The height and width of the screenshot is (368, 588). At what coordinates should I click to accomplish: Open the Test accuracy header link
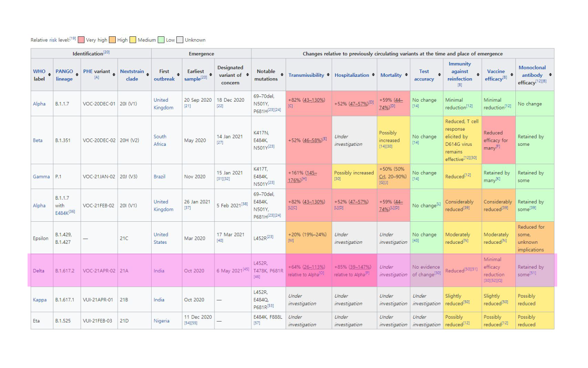pos(424,75)
